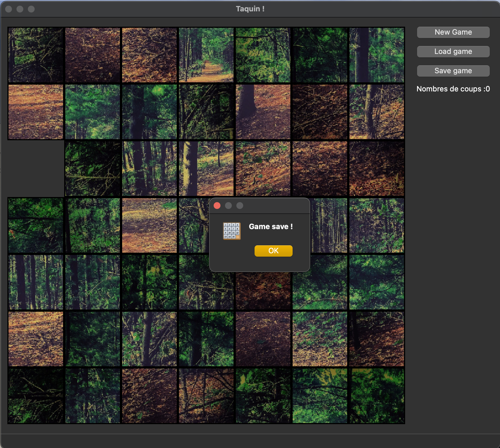Viewport: 500px width, 448px height.
Task: Click the Nombres de coups counter label
Action: (453, 89)
